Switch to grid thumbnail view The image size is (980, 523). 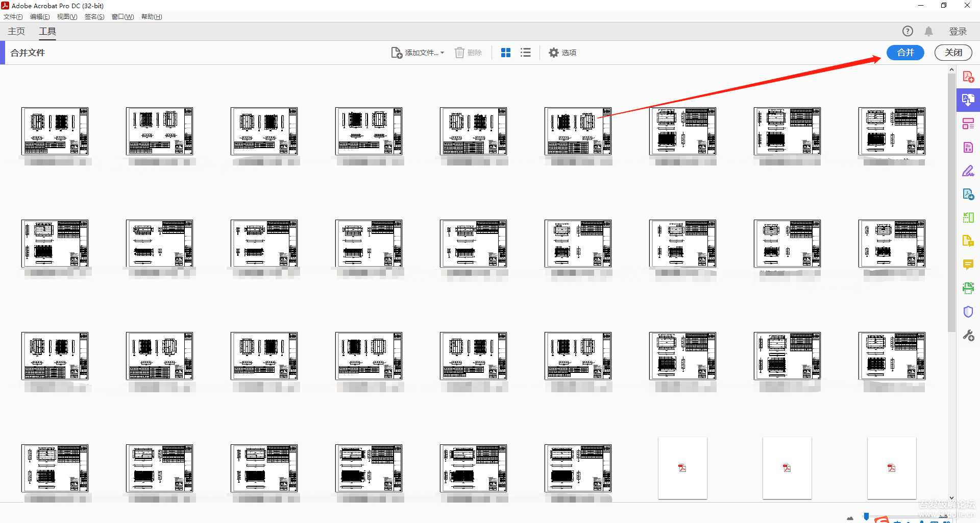point(505,53)
